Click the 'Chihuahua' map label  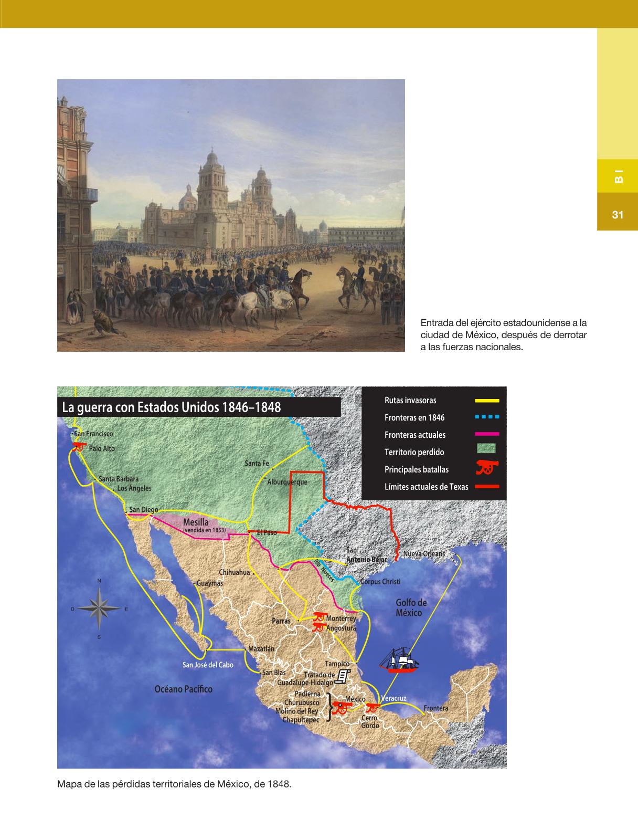pyautogui.click(x=235, y=572)
